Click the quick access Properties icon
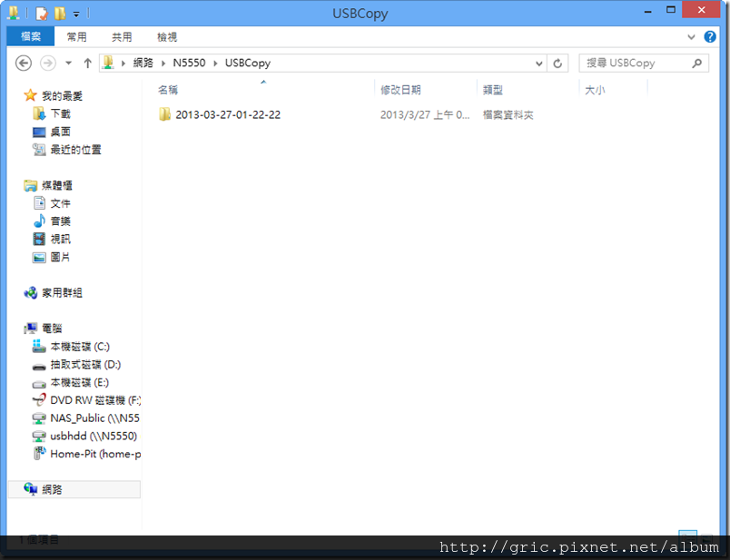This screenshot has width=730, height=560. [42, 13]
